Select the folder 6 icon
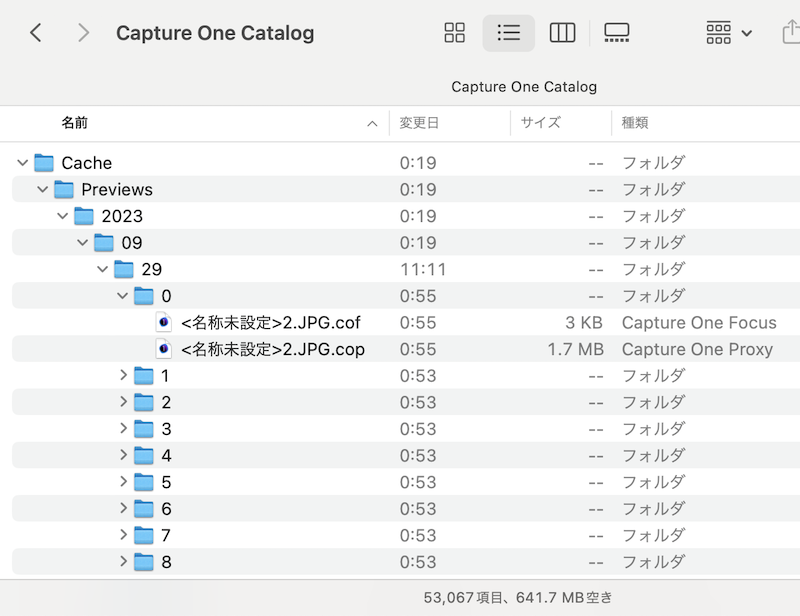Image resolution: width=800 pixels, height=616 pixels. (x=143, y=508)
